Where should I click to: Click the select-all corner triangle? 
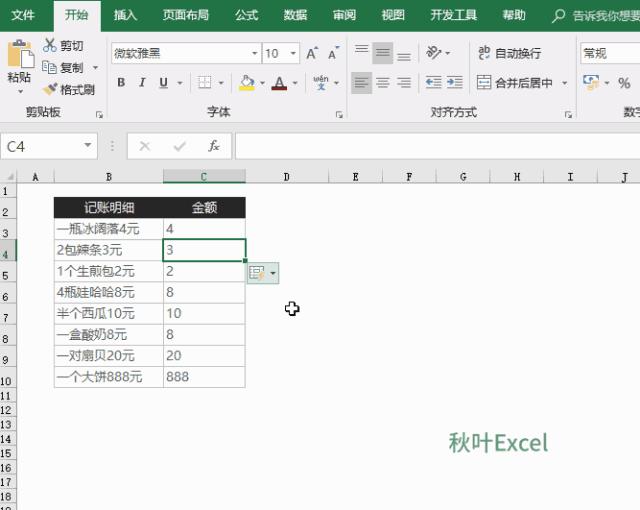click(9, 176)
